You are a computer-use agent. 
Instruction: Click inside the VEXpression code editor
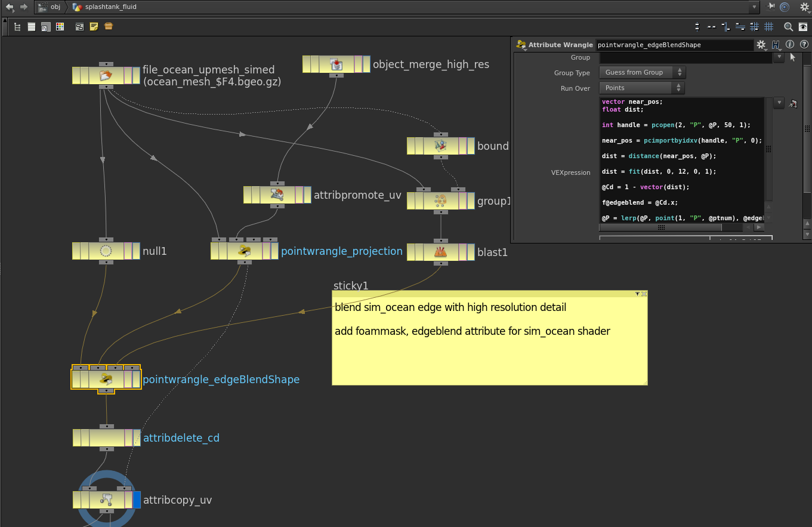click(682, 160)
